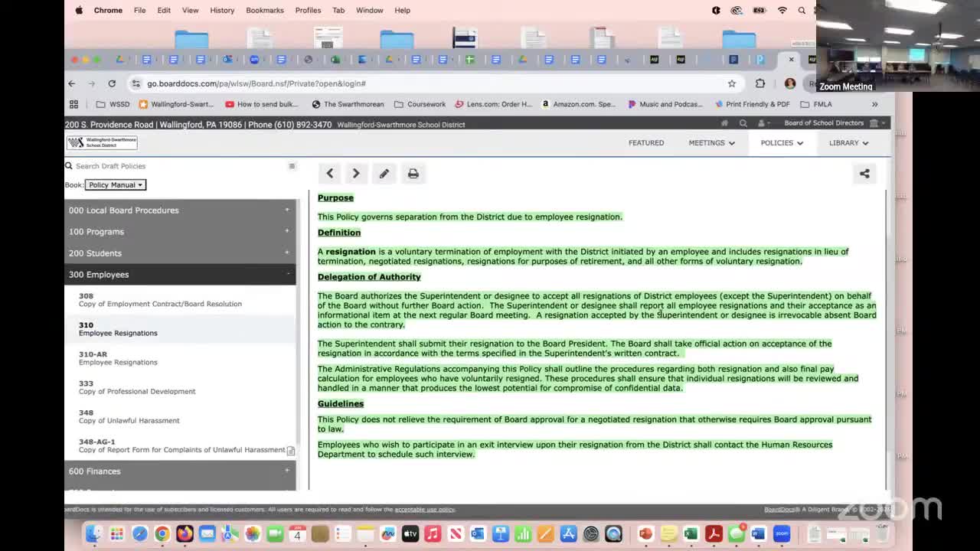This screenshot has width=980, height=551.
Task: Open Calendar from the Dock
Action: point(297,533)
